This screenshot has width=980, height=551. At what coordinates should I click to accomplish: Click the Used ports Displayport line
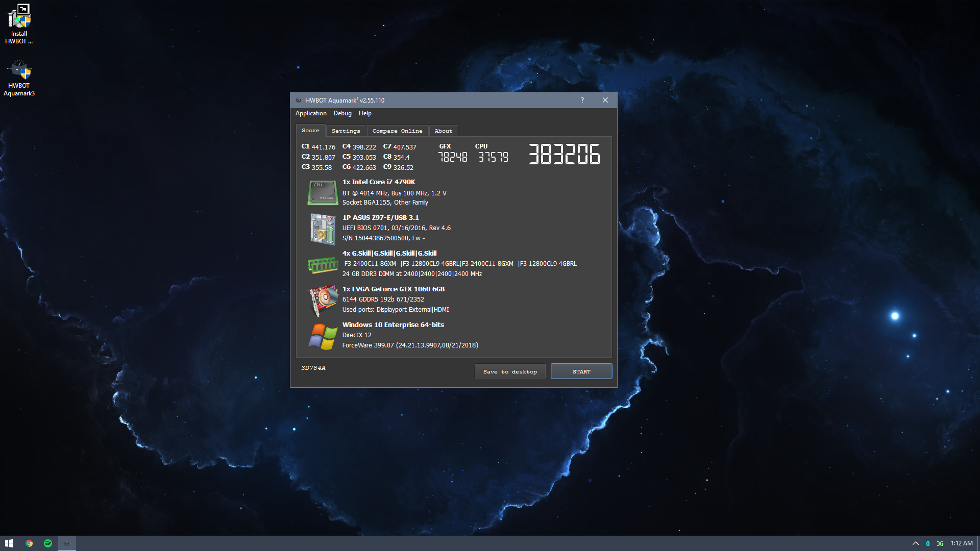click(396, 310)
